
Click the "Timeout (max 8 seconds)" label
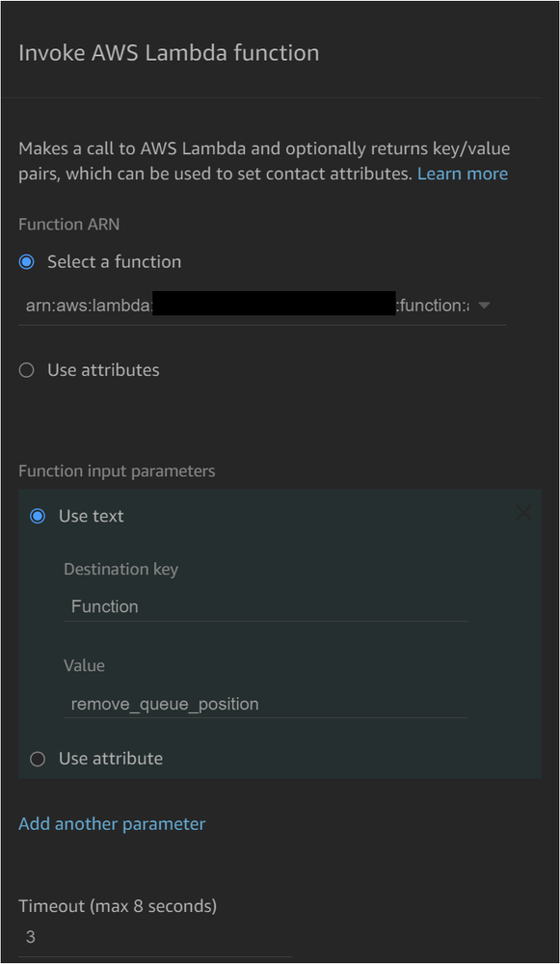coord(118,906)
